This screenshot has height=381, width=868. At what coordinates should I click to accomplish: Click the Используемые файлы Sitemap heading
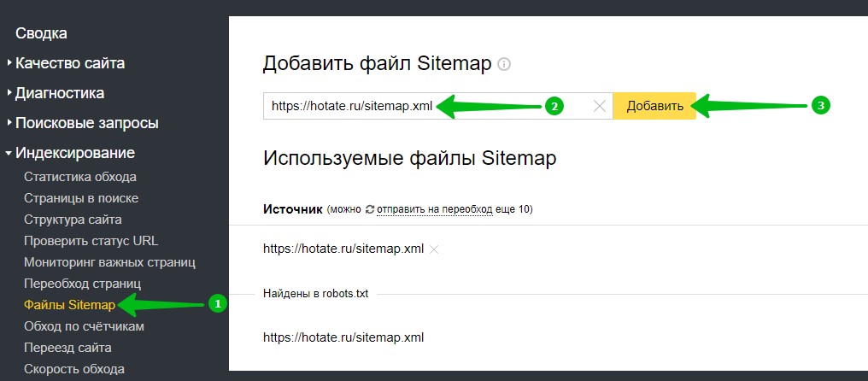point(409,158)
